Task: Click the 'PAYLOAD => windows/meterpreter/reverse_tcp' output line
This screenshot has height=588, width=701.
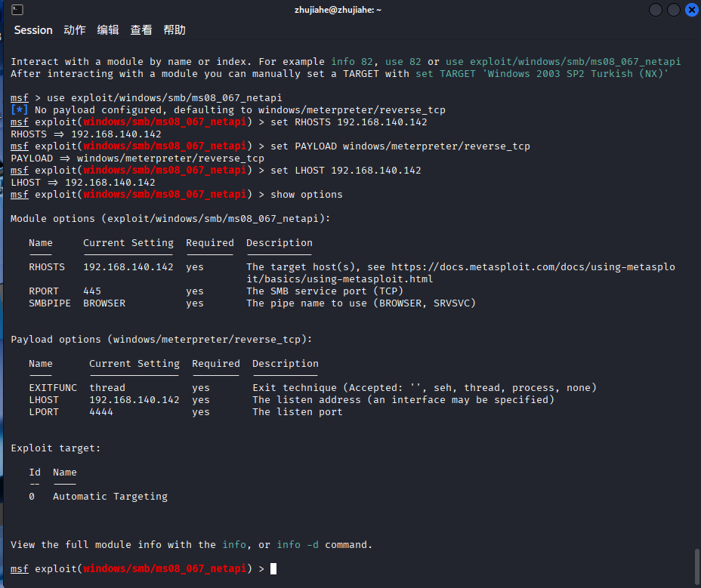Action: (x=137, y=159)
